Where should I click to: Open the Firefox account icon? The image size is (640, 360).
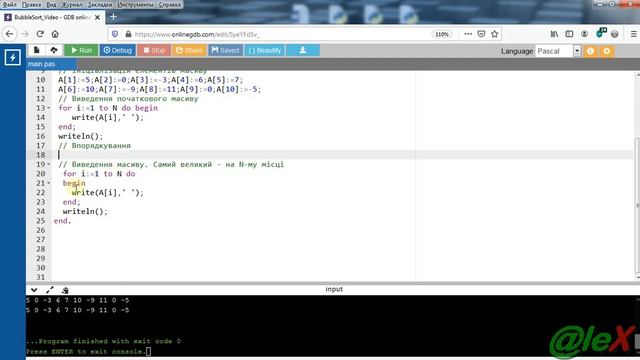click(x=584, y=34)
